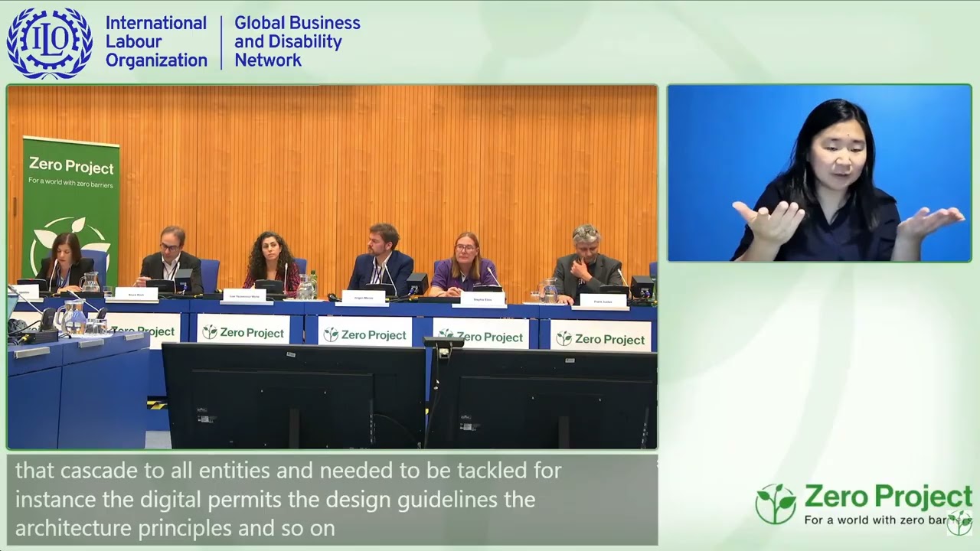Click the Global Business and Disability Network text
This screenshot has height=551, width=980.
297,41
